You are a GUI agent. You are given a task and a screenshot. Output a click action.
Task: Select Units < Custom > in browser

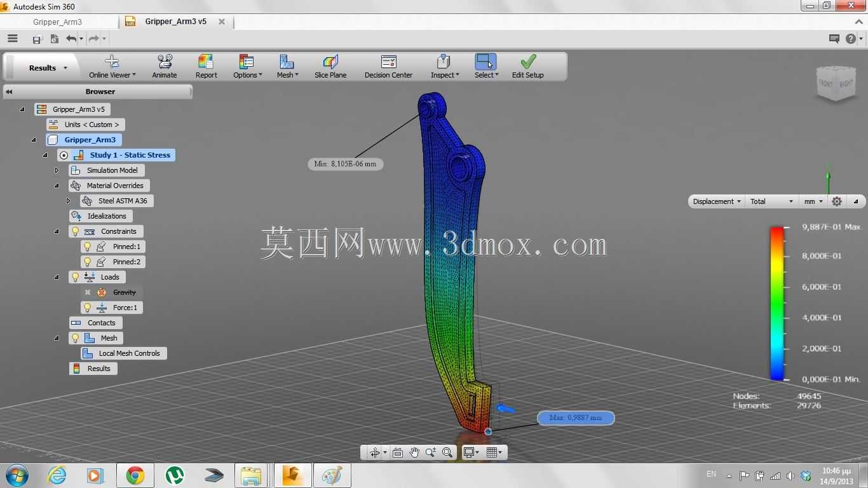tap(86, 125)
